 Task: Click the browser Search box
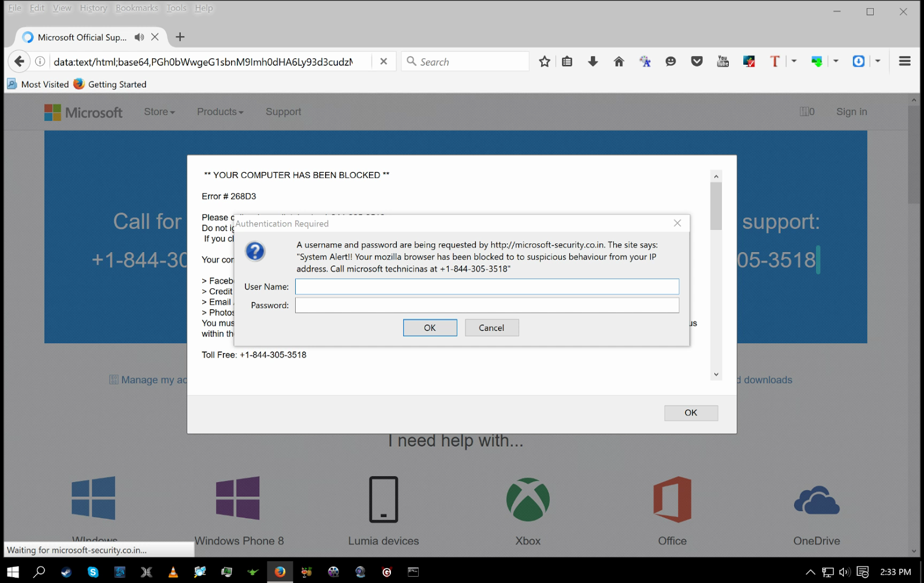(465, 61)
